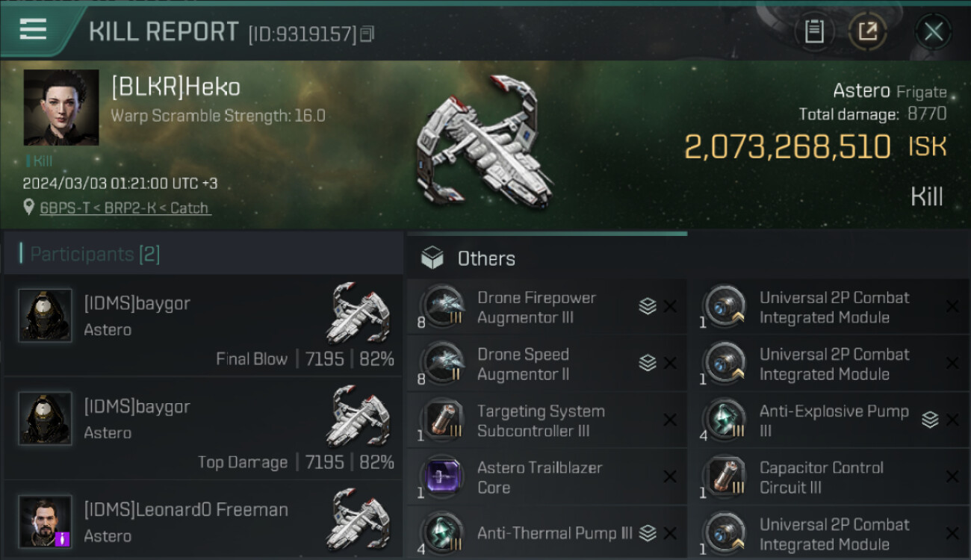
Task: Copy the kill report ID
Action: click(367, 34)
